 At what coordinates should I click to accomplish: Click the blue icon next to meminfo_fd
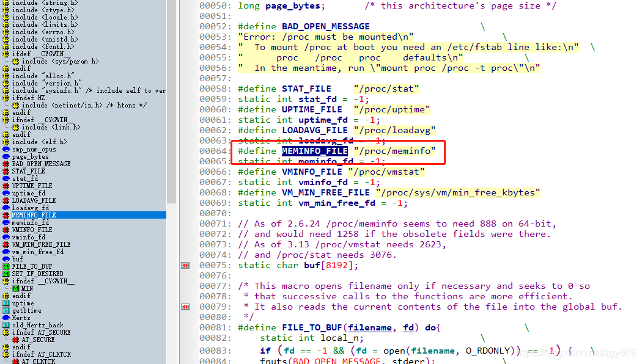click(x=6, y=222)
